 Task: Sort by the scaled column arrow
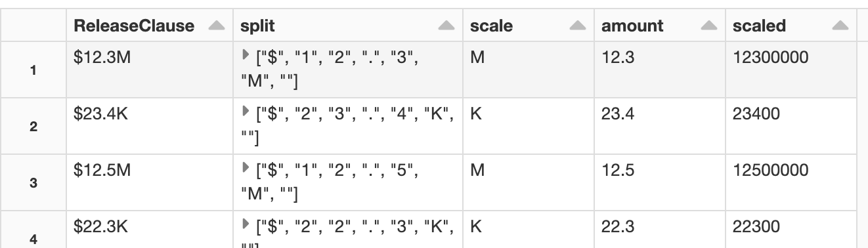840,26
